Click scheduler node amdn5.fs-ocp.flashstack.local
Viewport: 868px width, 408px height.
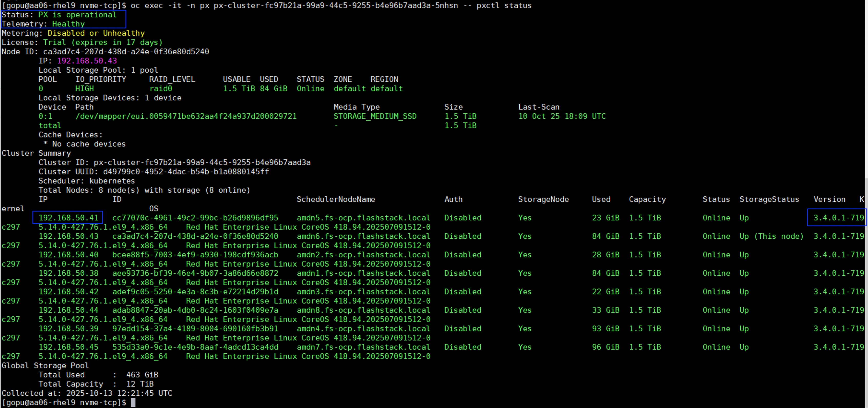click(363, 218)
